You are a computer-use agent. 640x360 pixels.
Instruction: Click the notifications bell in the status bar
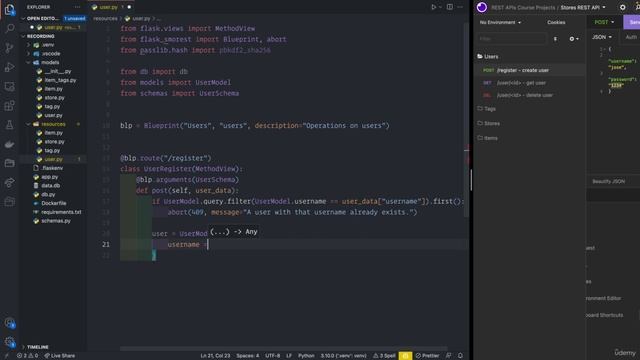coord(460,356)
